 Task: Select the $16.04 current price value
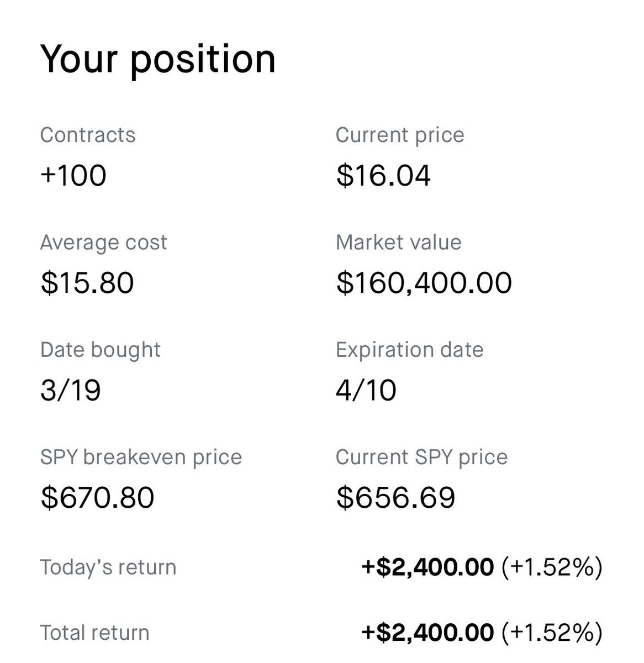pos(383,176)
